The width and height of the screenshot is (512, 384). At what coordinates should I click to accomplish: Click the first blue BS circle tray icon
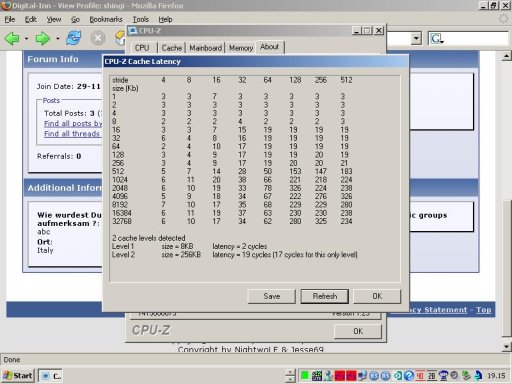[x=374, y=376]
